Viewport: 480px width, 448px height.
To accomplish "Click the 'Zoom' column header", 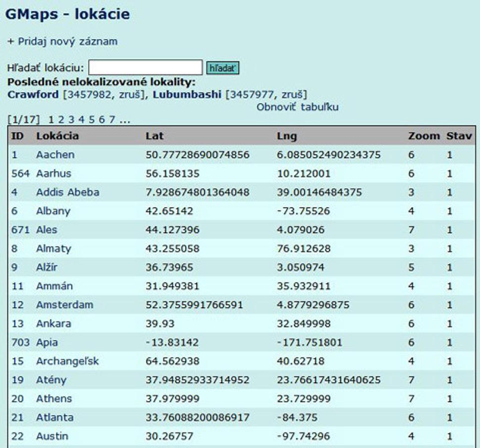I will [x=424, y=136].
